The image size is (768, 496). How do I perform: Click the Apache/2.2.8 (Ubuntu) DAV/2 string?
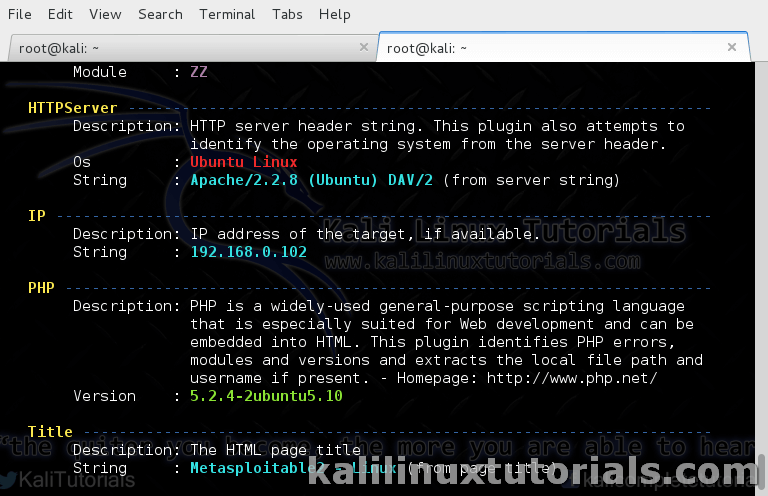click(x=312, y=180)
